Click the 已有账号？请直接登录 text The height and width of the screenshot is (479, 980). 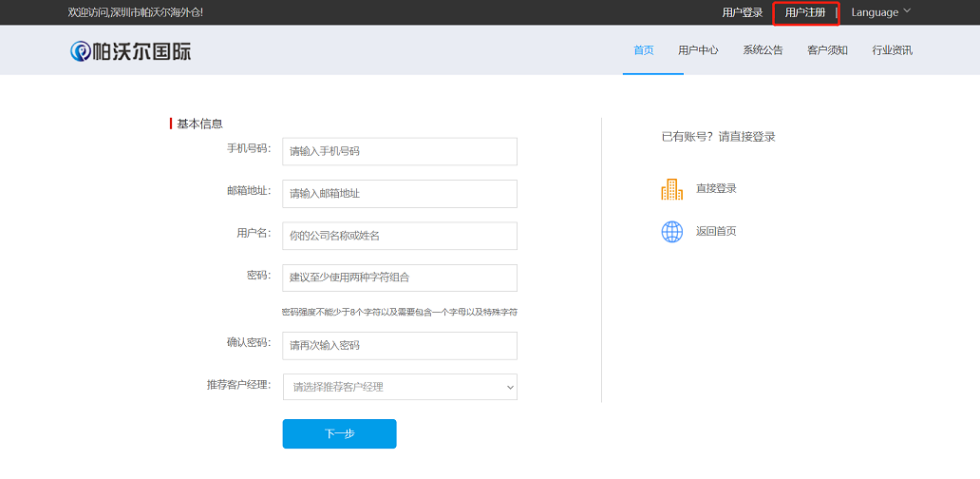(718, 137)
